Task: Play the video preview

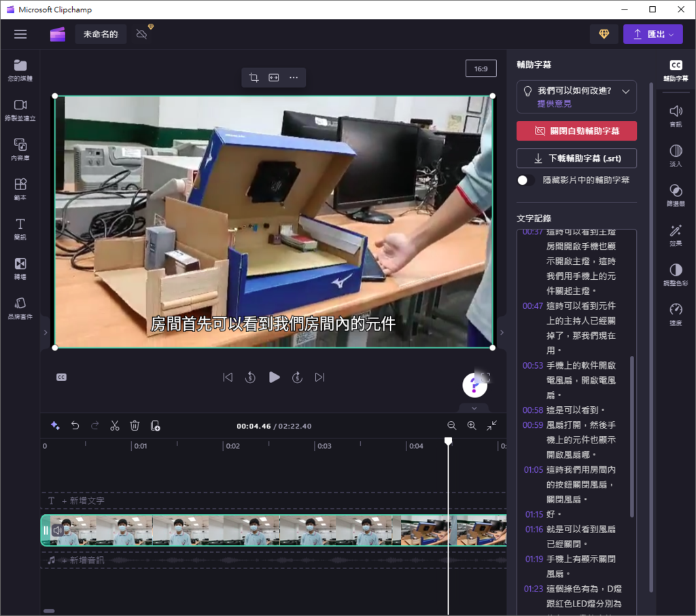Action: pos(275,378)
